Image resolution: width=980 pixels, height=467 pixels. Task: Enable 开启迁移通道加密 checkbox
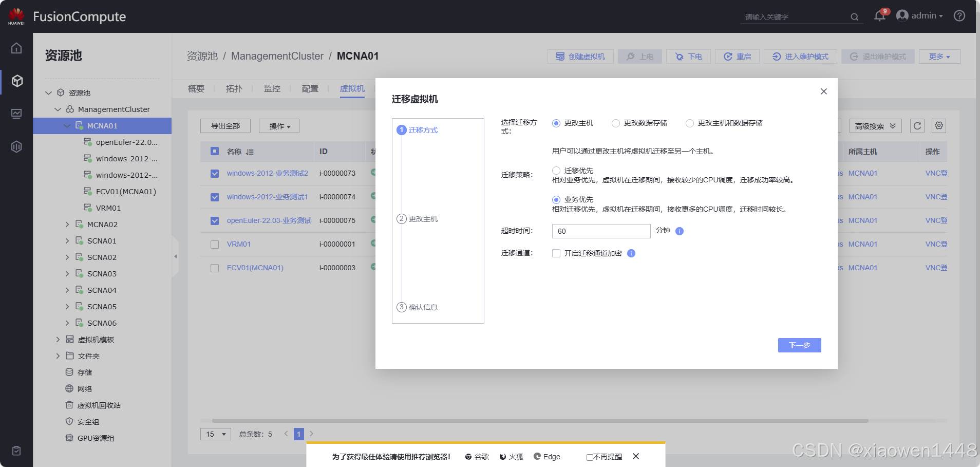(x=556, y=253)
